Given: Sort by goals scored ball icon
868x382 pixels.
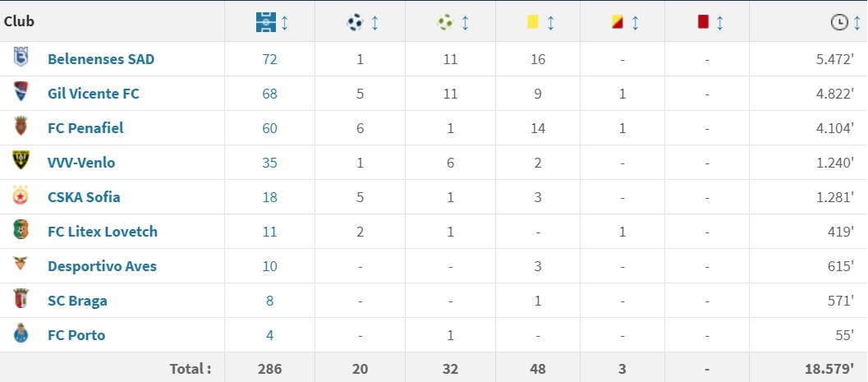Looking at the screenshot, I should click(x=355, y=23).
